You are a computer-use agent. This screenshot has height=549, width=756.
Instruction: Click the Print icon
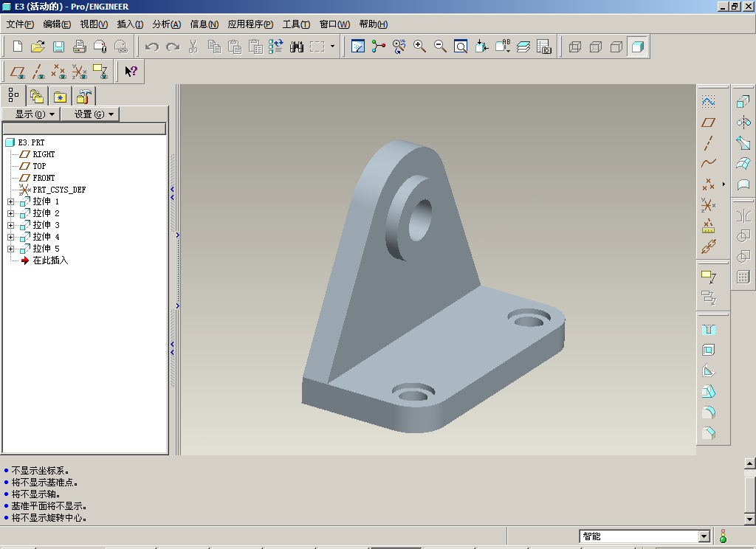pyautogui.click(x=79, y=46)
